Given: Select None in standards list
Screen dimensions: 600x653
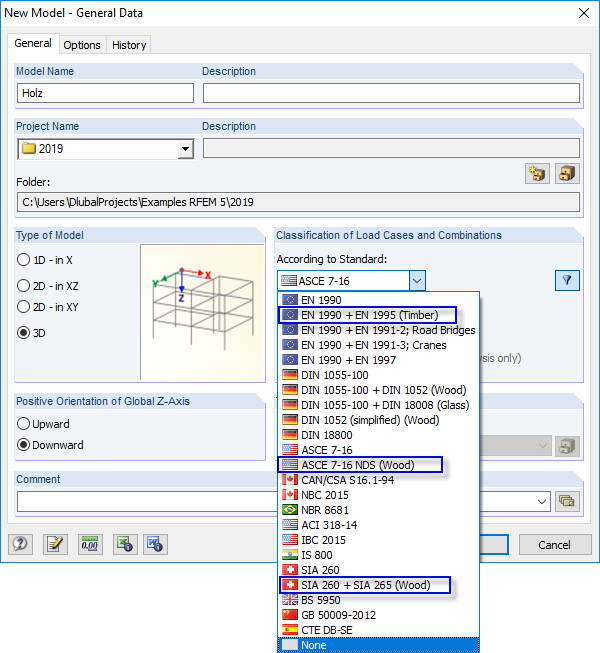Looking at the screenshot, I should (378, 645).
